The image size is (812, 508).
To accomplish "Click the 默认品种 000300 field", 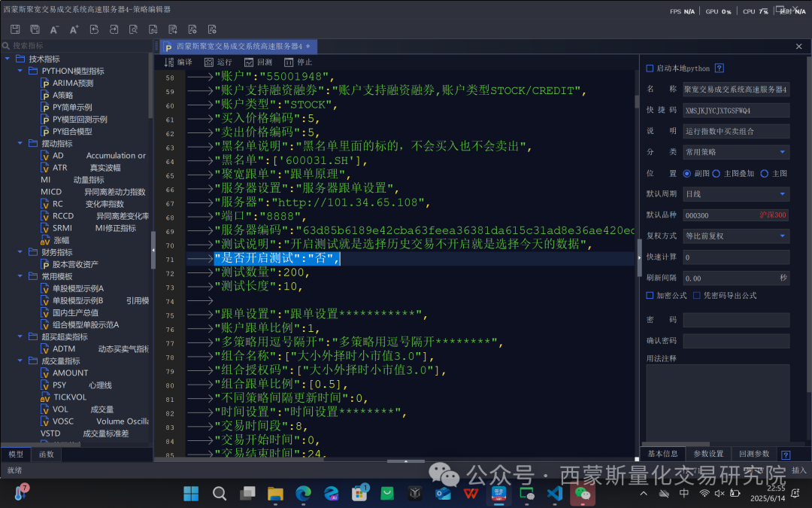I will tap(736, 215).
